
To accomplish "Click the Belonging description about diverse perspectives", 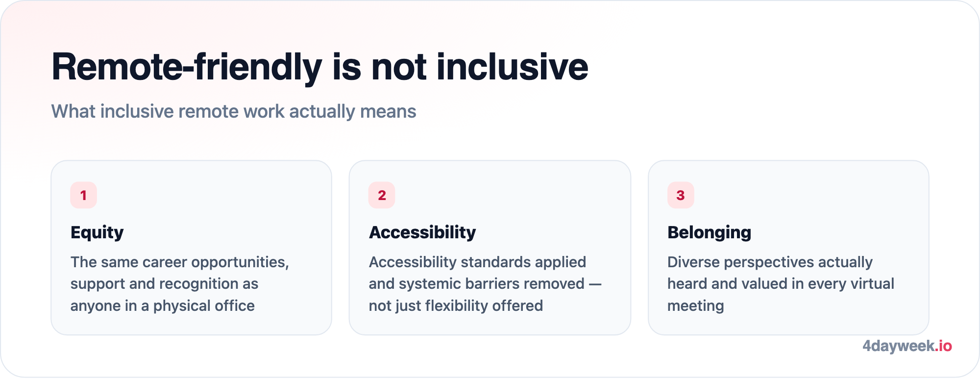I will pos(781,284).
